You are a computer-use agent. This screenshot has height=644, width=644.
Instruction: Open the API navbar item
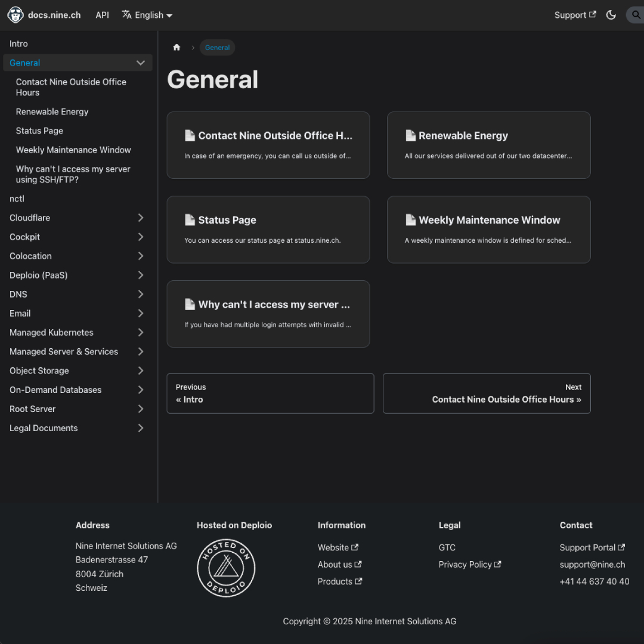tap(103, 15)
